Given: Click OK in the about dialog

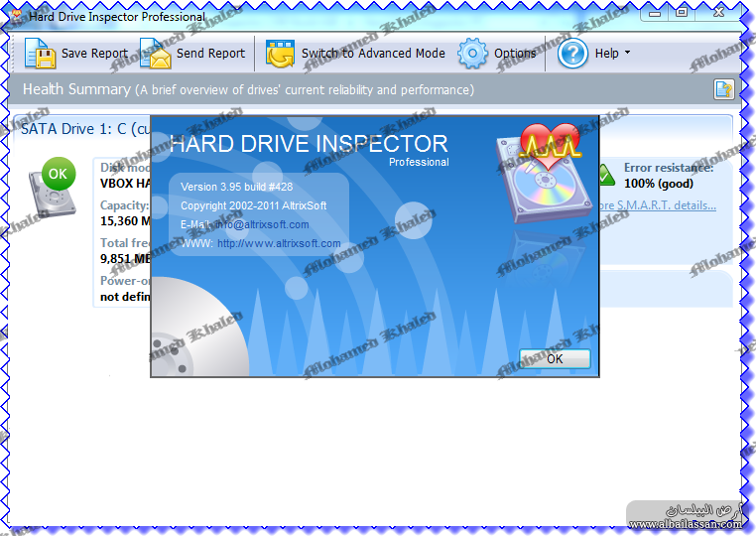Looking at the screenshot, I should (x=555, y=359).
